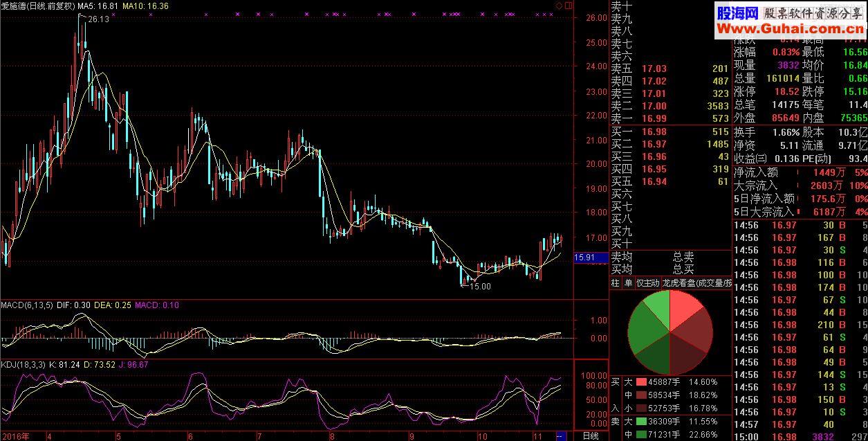The height and width of the screenshot is (441, 868).
Task: Click the 买 中 dark red swatch
Action: pyautogui.click(x=641, y=395)
